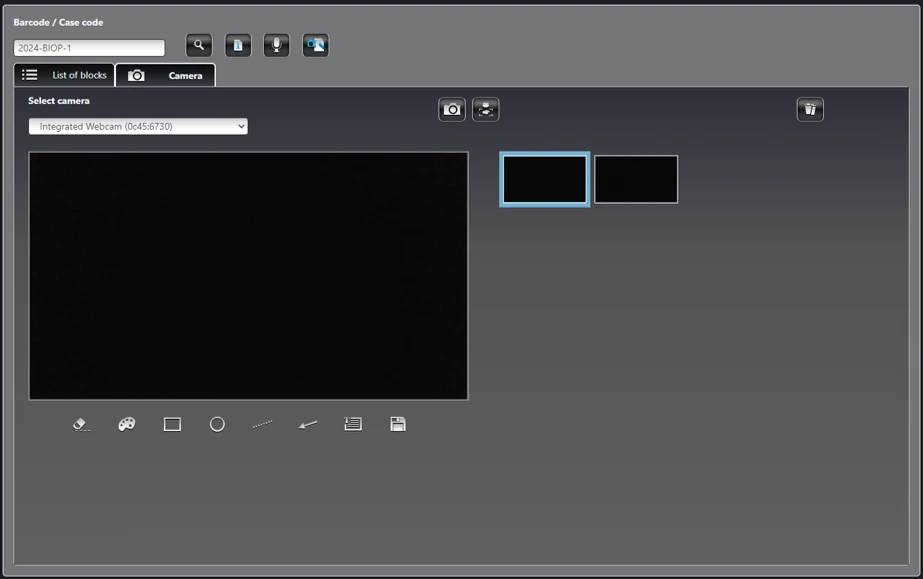
Task: Open the Camera tab
Action: click(x=165, y=75)
